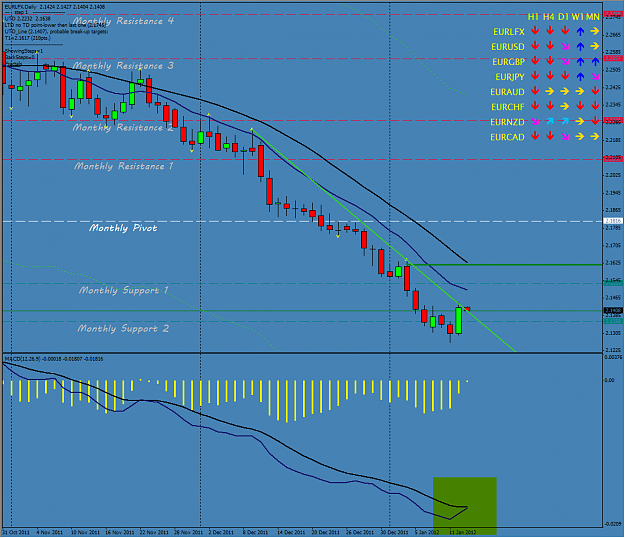Screen dimensions: 625x538
Task: Select the EURGBP pair label
Action: [508, 62]
